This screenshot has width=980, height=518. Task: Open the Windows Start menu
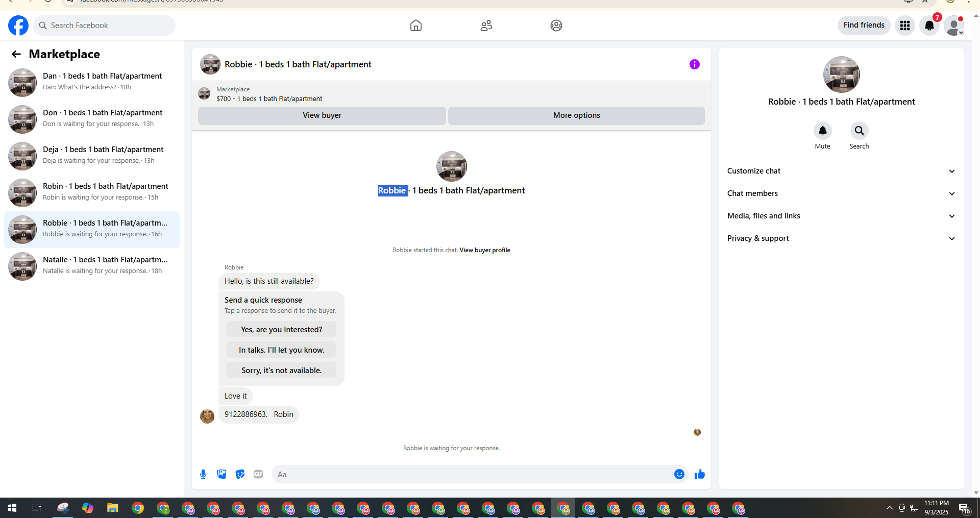[12, 508]
